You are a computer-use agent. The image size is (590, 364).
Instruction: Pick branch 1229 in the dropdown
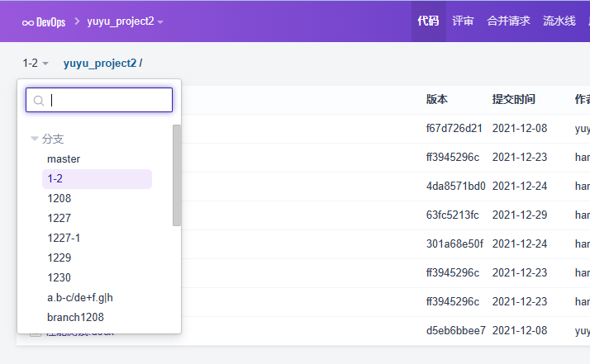59,258
